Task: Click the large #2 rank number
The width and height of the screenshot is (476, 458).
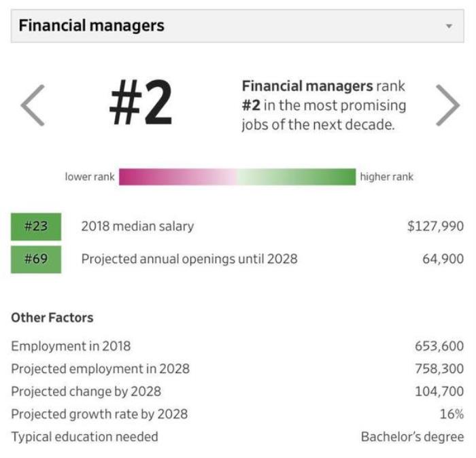Action: coord(140,104)
